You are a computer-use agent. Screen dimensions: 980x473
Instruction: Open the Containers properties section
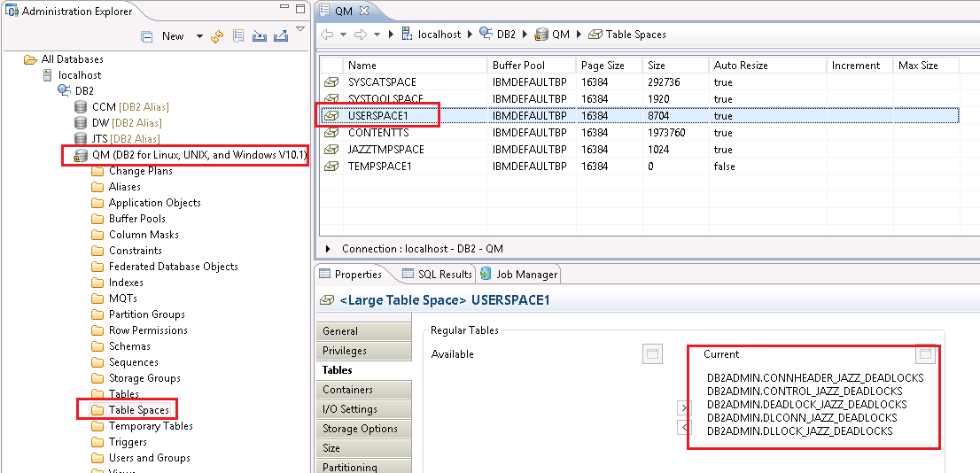click(364, 389)
